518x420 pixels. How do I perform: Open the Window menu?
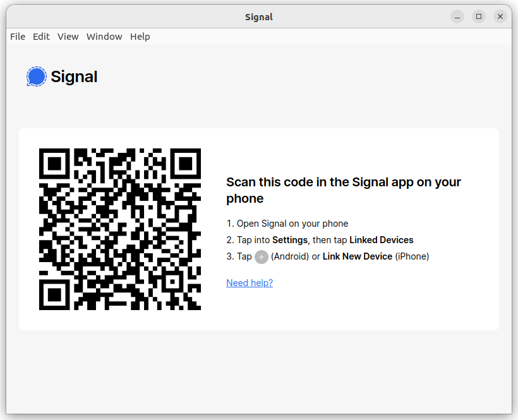click(104, 37)
